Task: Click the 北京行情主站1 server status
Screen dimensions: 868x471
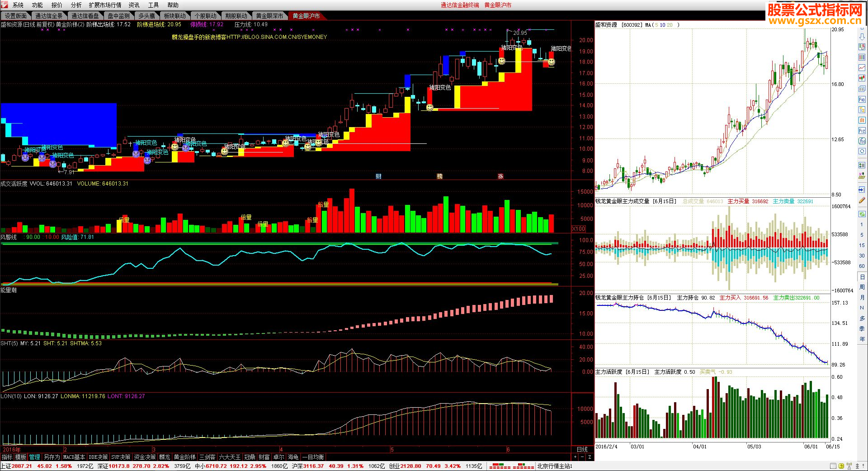Action: pyautogui.click(x=554, y=466)
